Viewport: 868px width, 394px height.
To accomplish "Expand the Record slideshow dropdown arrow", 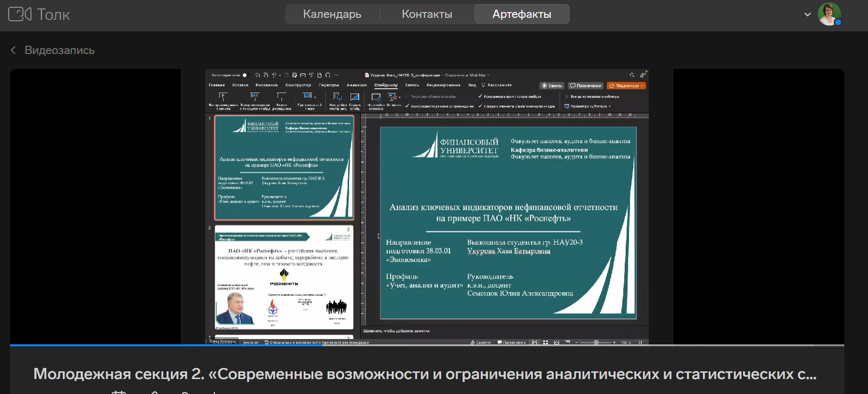I will coord(400,97).
